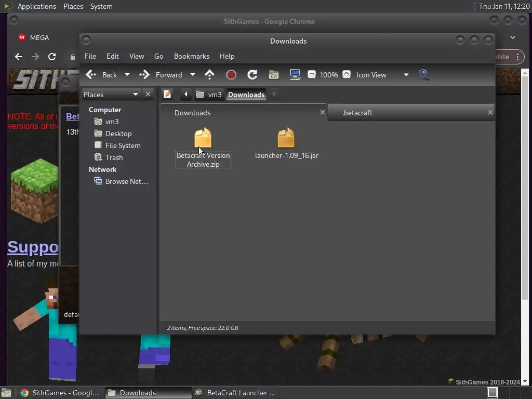Click scrollbar down arrow in Chrome
The image size is (532, 399).
coord(525,381)
